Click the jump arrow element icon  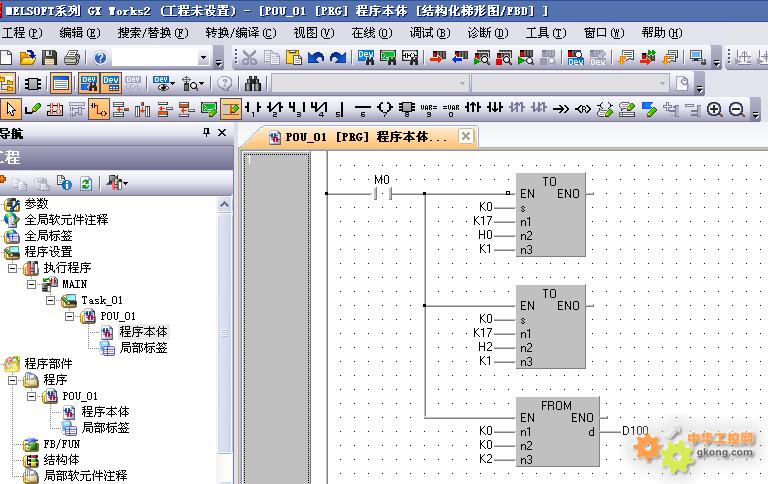(x=561, y=109)
